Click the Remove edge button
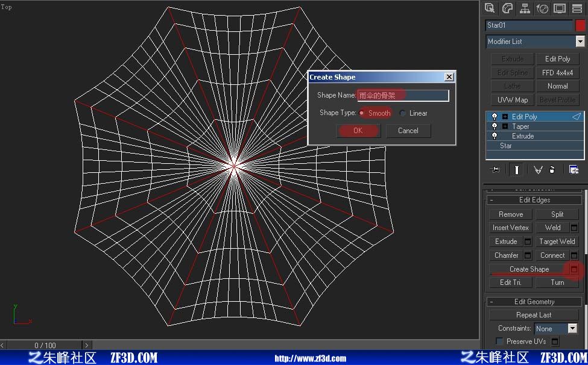588x365 pixels. click(511, 214)
